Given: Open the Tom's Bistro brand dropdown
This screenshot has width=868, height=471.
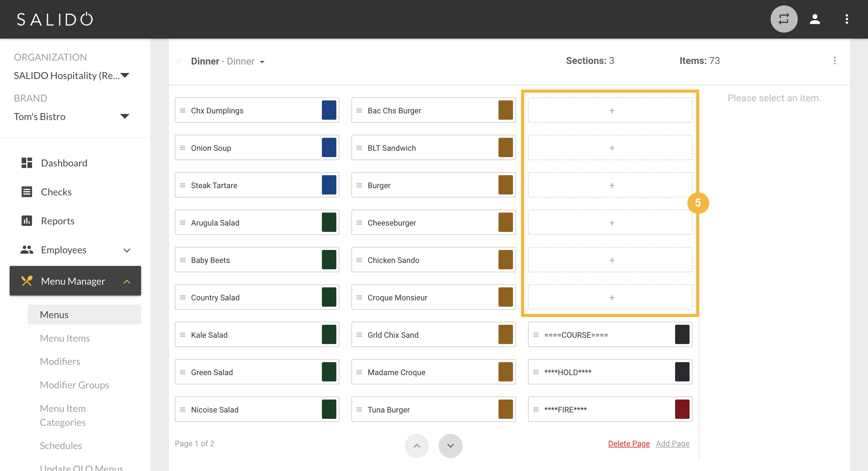Looking at the screenshot, I should pos(125,116).
